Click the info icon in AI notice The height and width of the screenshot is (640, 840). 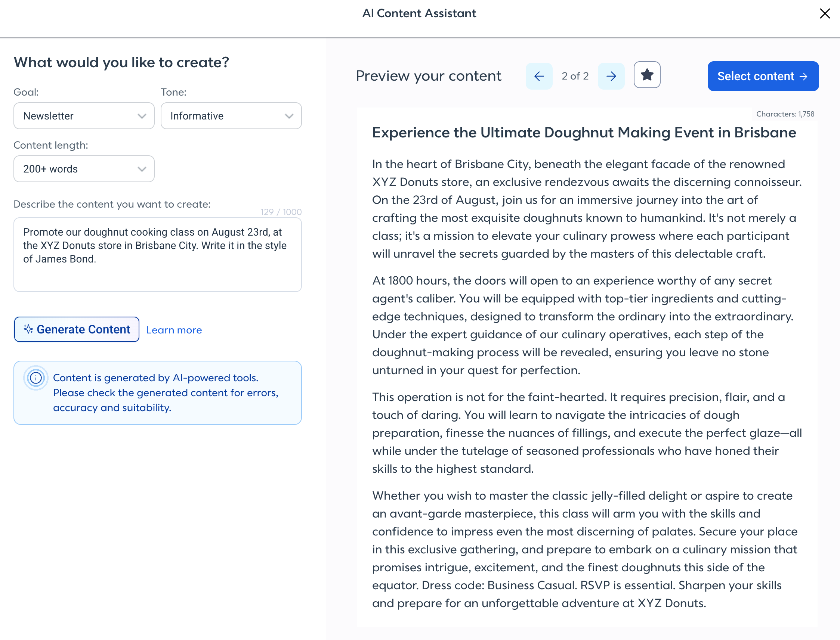(x=36, y=378)
